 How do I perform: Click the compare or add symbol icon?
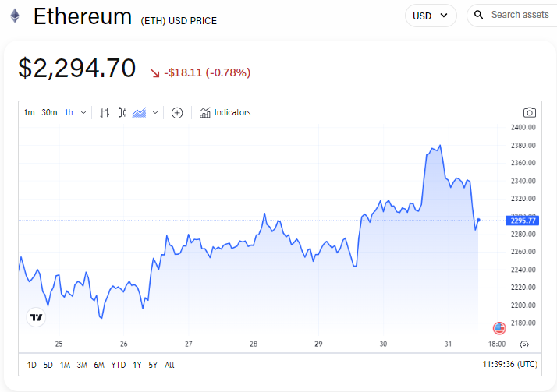point(177,112)
